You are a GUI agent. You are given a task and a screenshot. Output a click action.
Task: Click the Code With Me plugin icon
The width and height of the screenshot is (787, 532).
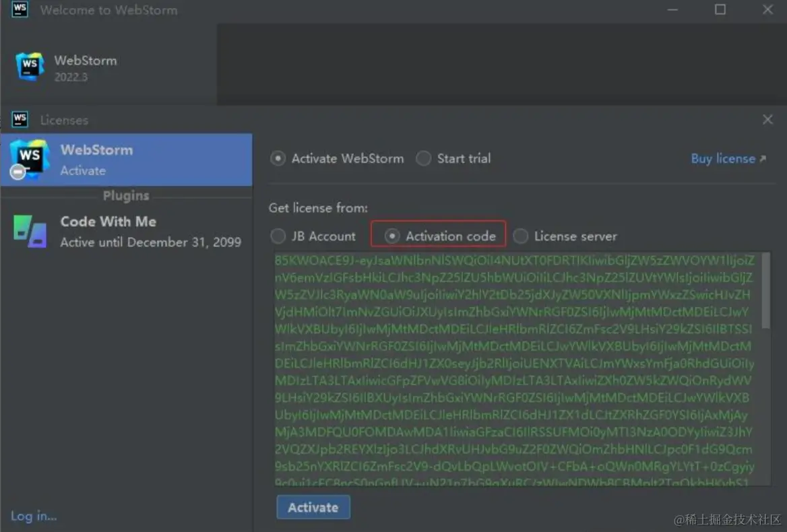coord(30,231)
